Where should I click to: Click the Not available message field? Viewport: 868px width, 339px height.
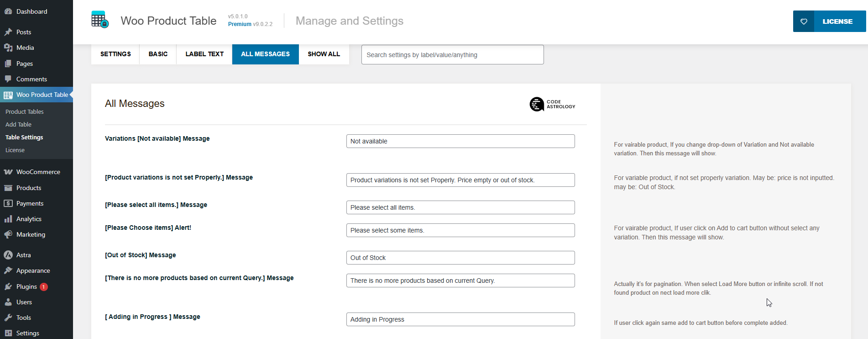coord(460,141)
